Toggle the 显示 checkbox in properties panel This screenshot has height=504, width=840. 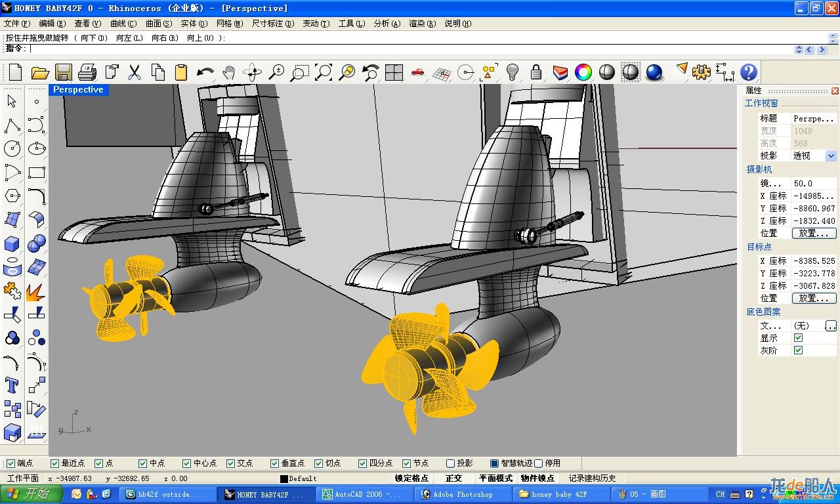coord(798,338)
